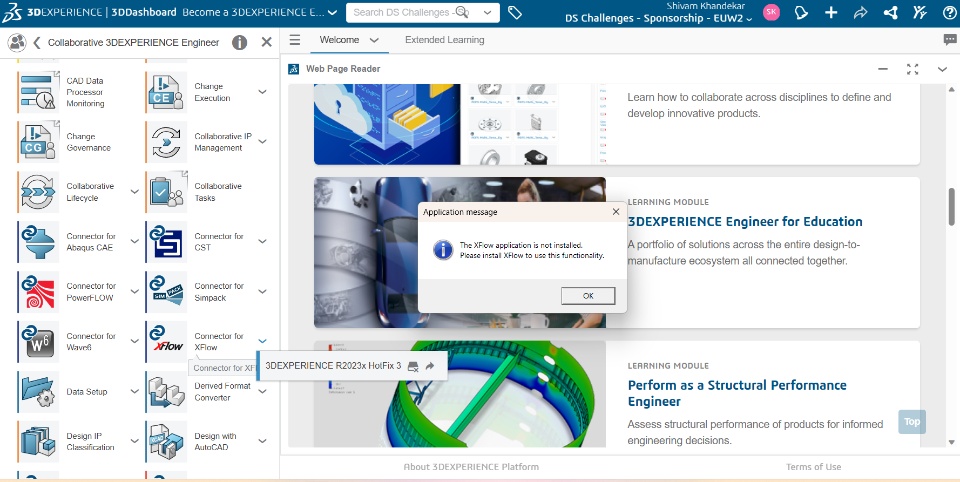960x482 pixels.
Task: Open Terms of Use link
Action: click(x=813, y=467)
